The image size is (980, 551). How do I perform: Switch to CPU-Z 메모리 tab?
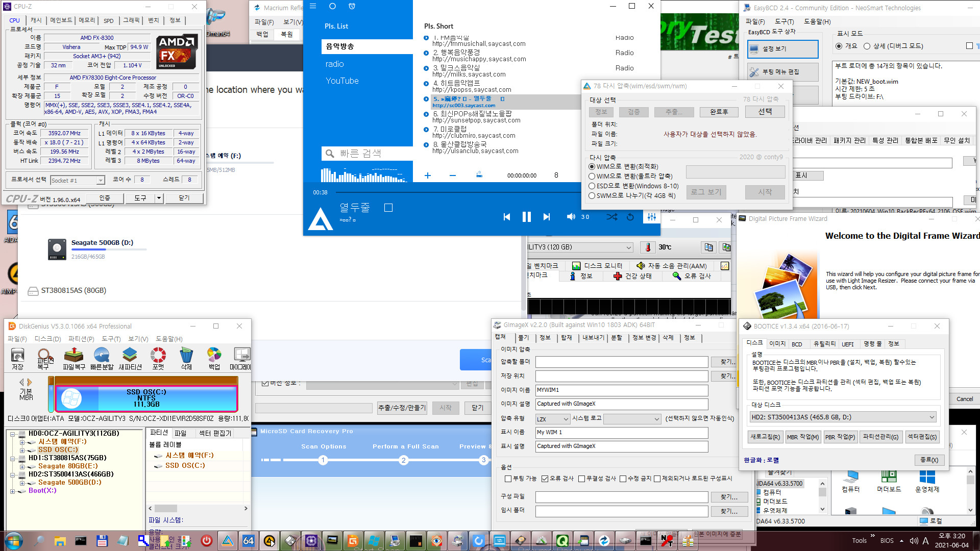(x=87, y=20)
